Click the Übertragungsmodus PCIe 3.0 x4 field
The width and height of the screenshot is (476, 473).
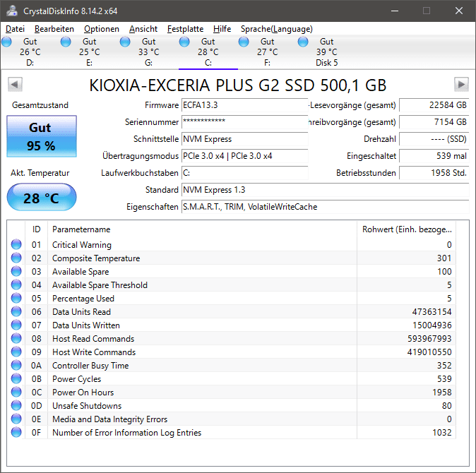pos(244,156)
